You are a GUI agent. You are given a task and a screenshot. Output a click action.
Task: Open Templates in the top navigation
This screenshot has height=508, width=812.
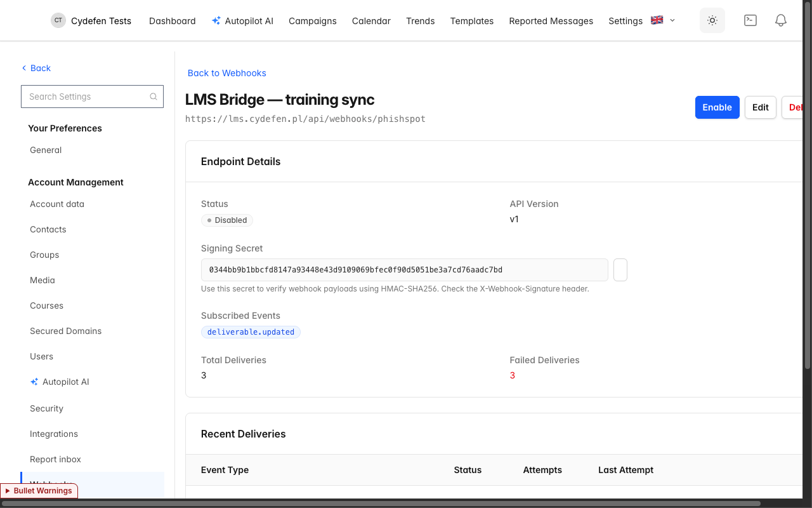(x=472, y=21)
